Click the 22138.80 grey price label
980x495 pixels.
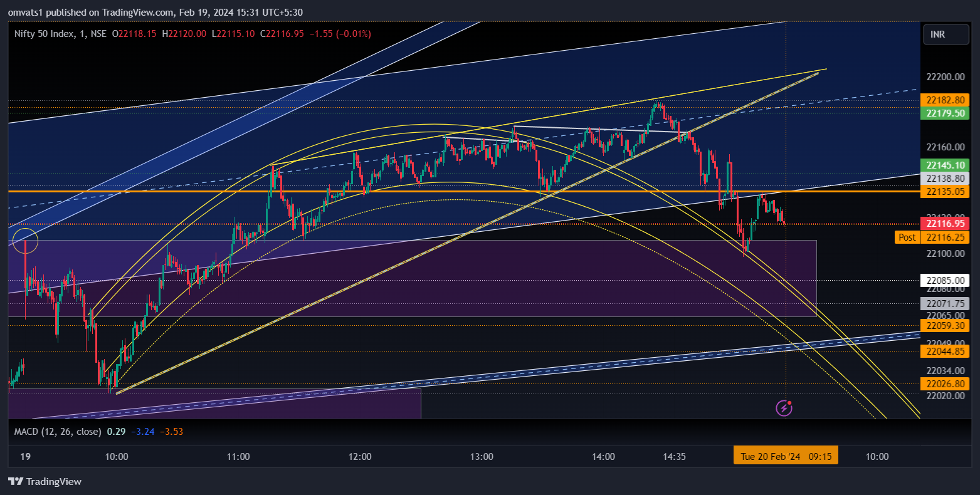[945, 179]
